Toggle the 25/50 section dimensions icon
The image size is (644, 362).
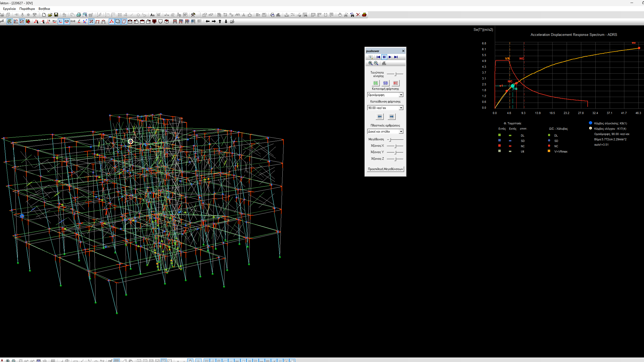[x=67, y=22]
